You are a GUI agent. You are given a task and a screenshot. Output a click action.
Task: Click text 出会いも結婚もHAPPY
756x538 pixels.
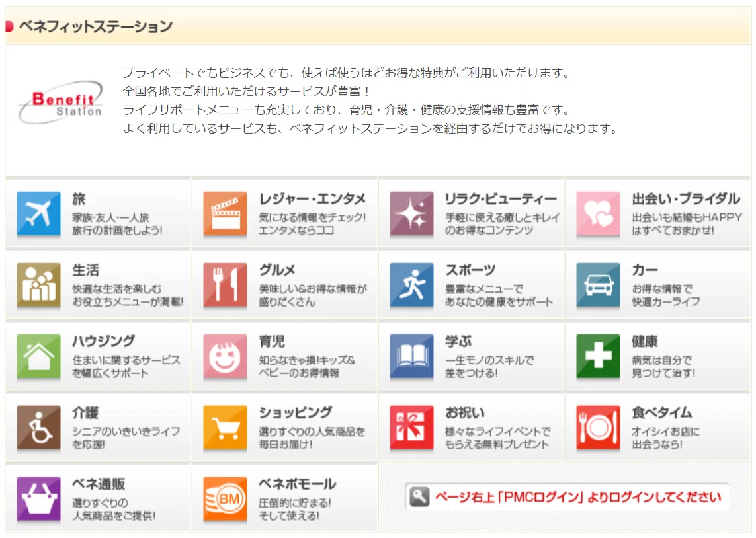pos(687,217)
